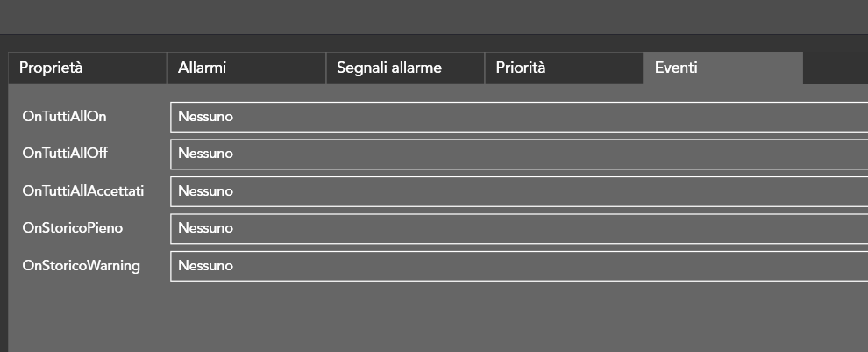The height and width of the screenshot is (352, 868).
Task: Open the OnStoricoWarning event dropdown
Action: click(519, 267)
